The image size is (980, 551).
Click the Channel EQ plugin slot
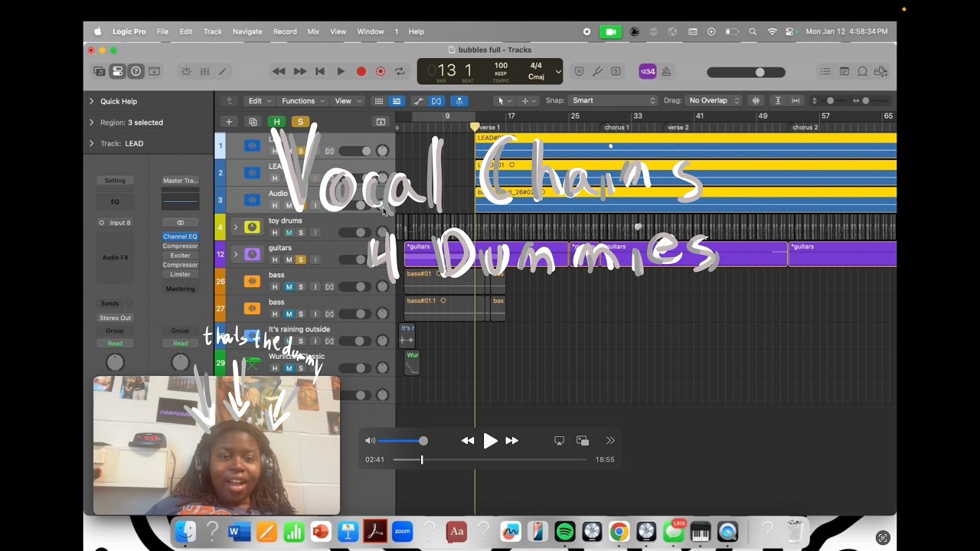click(x=180, y=236)
